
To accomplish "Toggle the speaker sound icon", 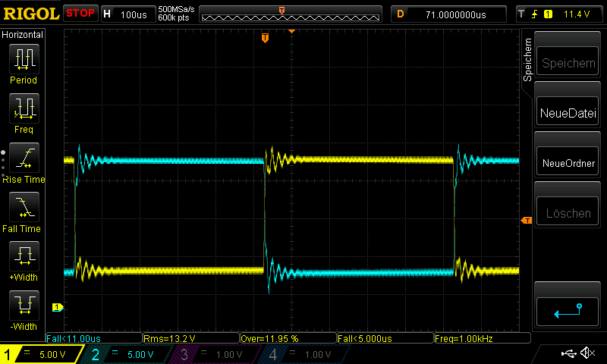I will click(587, 353).
